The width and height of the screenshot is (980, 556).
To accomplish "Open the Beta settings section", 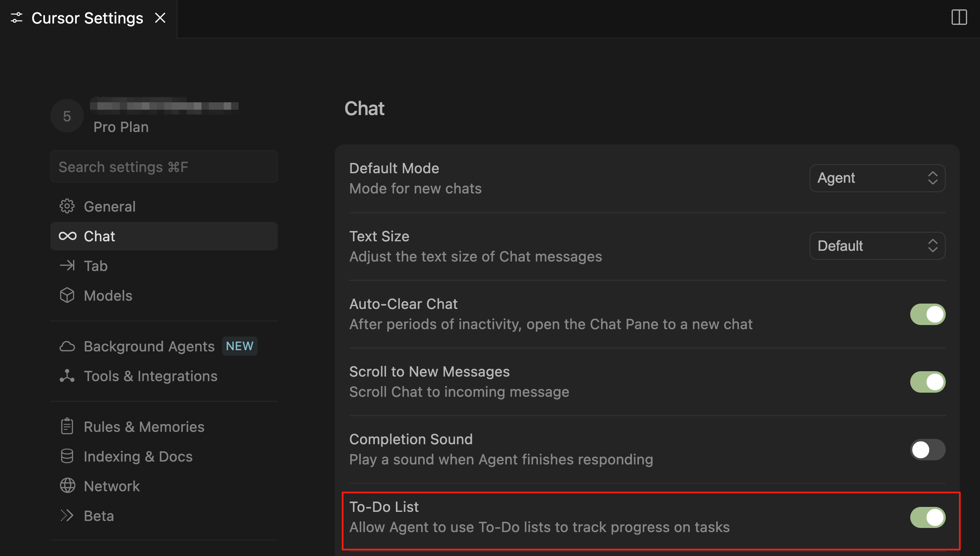I will pyautogui.click(x=99, y=516).
